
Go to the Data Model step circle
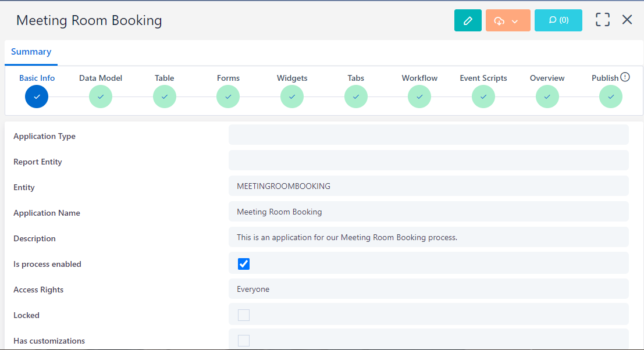(101, 97)
